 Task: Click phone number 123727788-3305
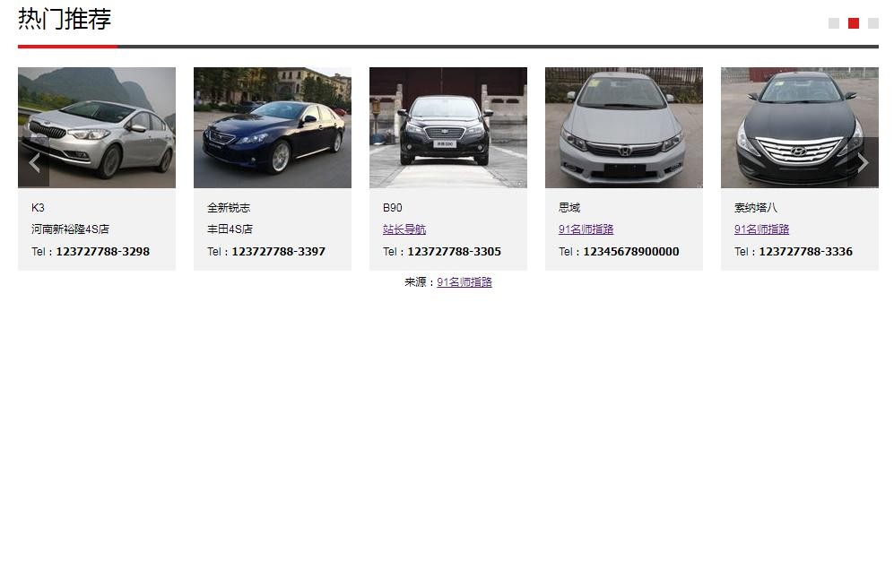[454, 251]
